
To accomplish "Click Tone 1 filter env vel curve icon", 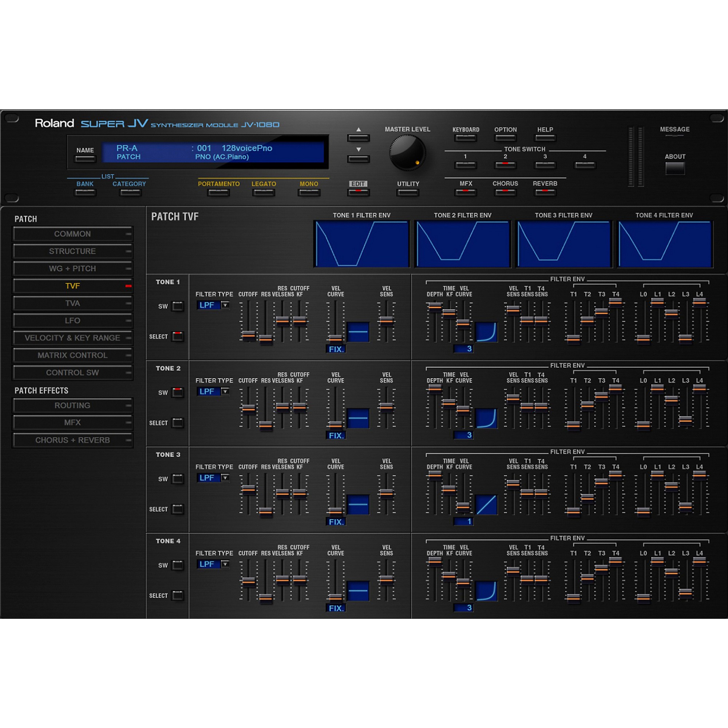I will [x=486, y=332].
